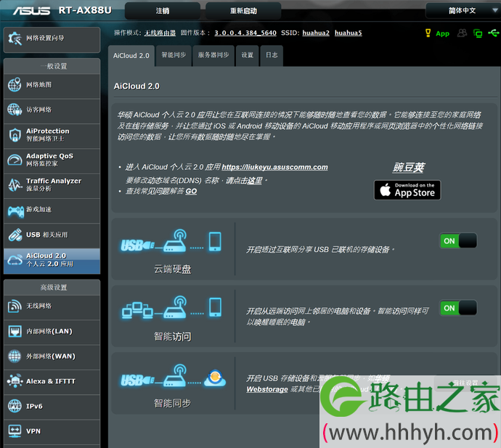Switch to the 智能同步 tab
This screenshot has height=448, width=501.
coord(174,55)
